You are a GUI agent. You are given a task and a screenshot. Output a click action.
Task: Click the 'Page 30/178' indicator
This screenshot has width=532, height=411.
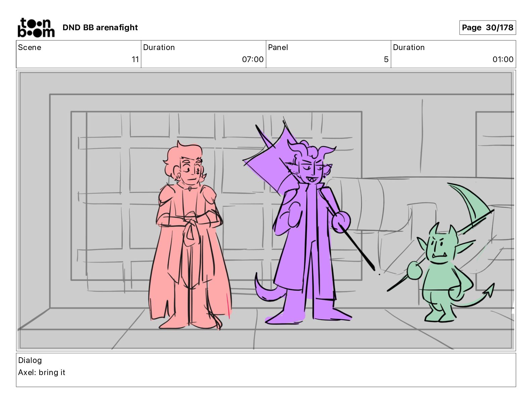point(487,28)
